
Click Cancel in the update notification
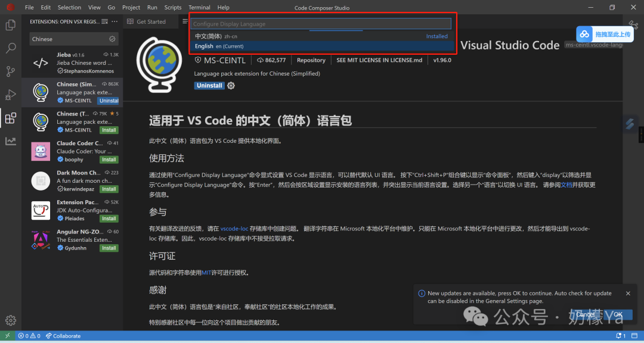point(585,314)
